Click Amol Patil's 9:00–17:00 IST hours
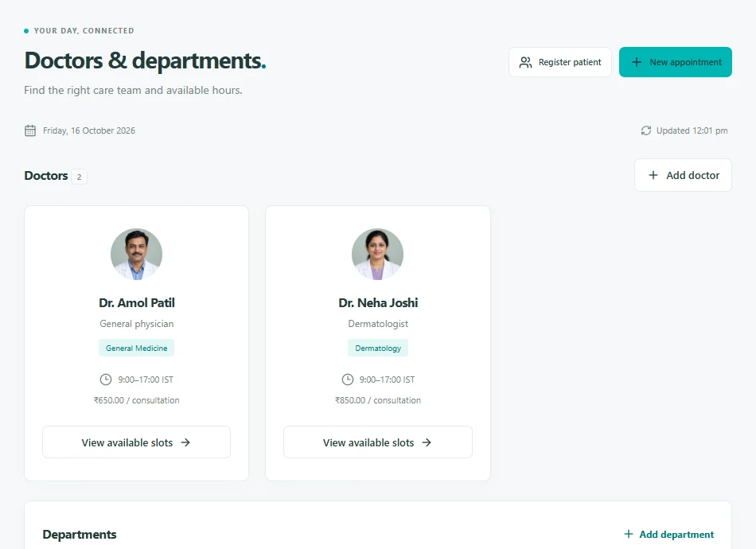Image resolution: width=756 pixels, height=549 pixels. click(146, 380)
